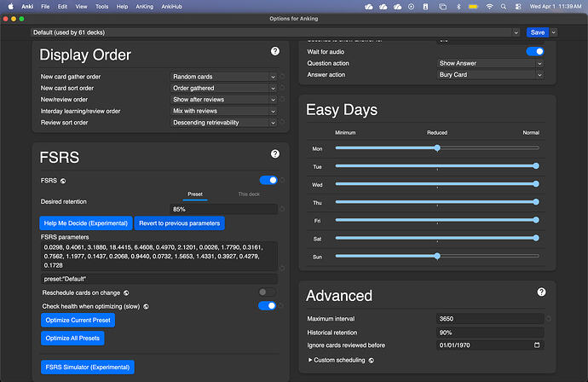Open the Tools menu

tap(101, 6)
